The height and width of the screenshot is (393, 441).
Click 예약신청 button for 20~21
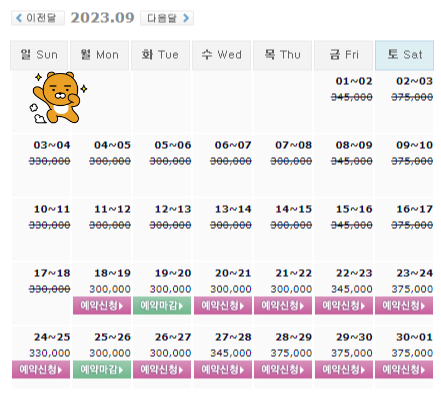(x=223, y=306)
